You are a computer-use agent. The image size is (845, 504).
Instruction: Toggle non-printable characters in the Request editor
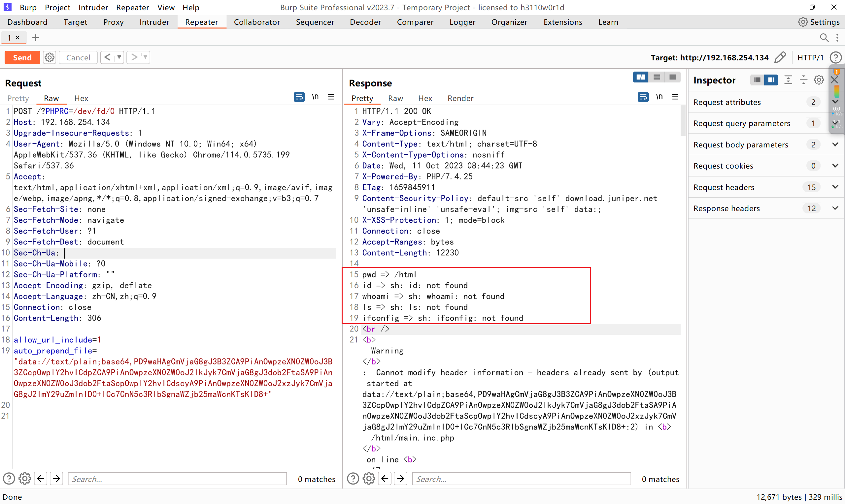(315, 97)
